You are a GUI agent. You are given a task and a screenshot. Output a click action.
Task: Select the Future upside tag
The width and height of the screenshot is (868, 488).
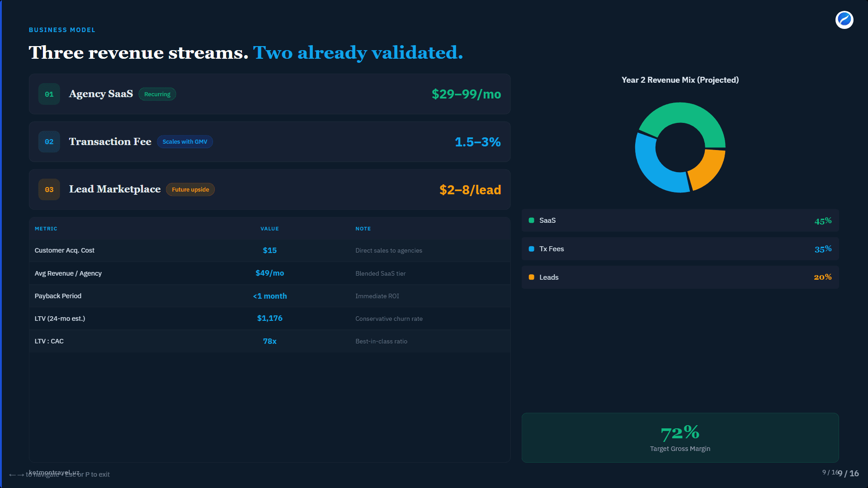tap(190, 190)
